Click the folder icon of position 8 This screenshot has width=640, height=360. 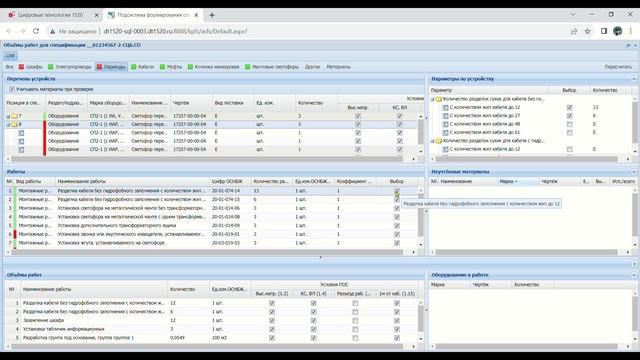(x=14, y=124)
